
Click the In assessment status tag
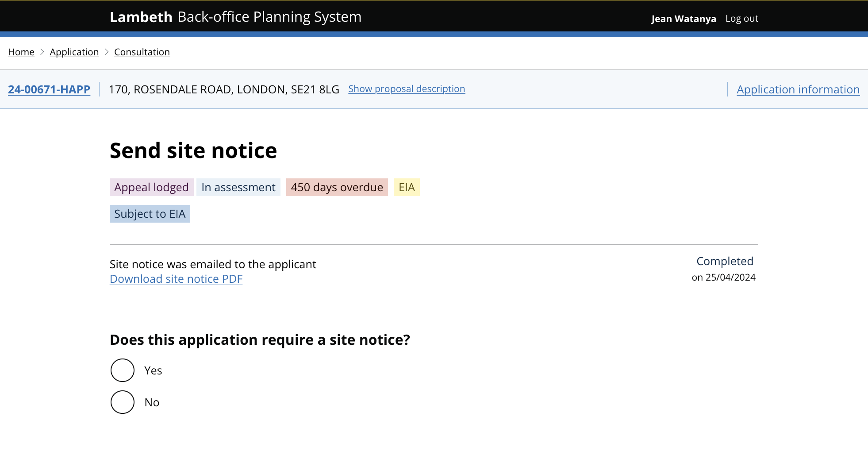(x=238, y=187)
